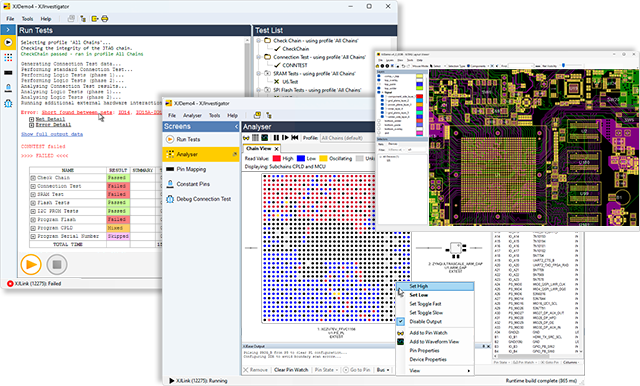
Task: Stop the tests with grey stop button
Action: coord(57,264)
